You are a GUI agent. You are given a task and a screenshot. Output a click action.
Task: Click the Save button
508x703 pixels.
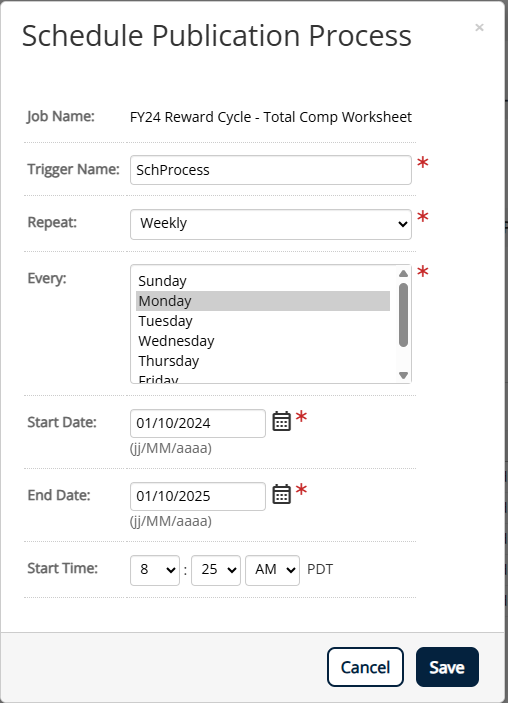(x=447, y=667)
